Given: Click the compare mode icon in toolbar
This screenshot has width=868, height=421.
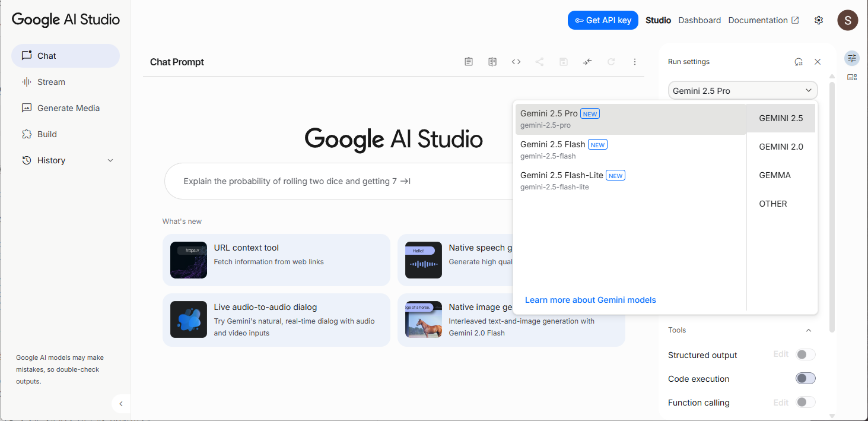Looking at the screenshot, I should tap(492, 62).
